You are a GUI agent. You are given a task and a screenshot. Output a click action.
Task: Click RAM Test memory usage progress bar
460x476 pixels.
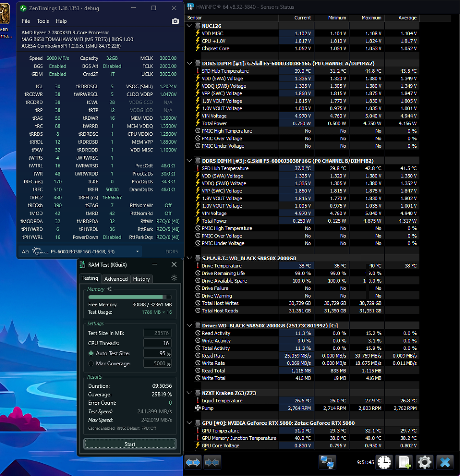click(130, 297)
